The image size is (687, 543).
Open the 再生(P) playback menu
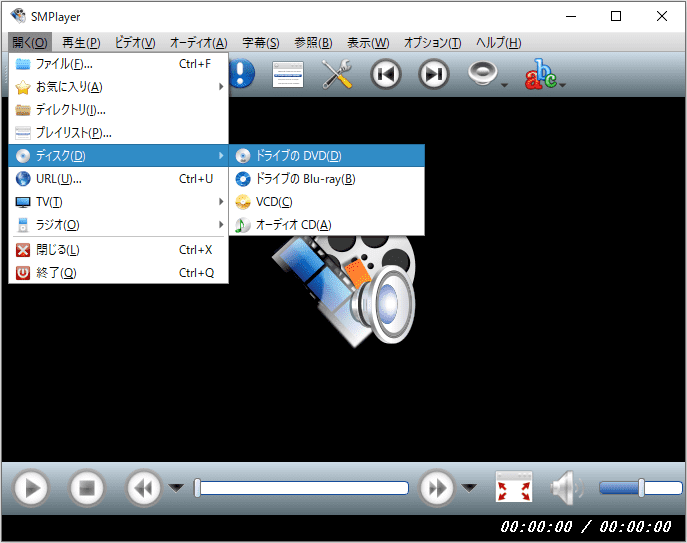[81, 43]
